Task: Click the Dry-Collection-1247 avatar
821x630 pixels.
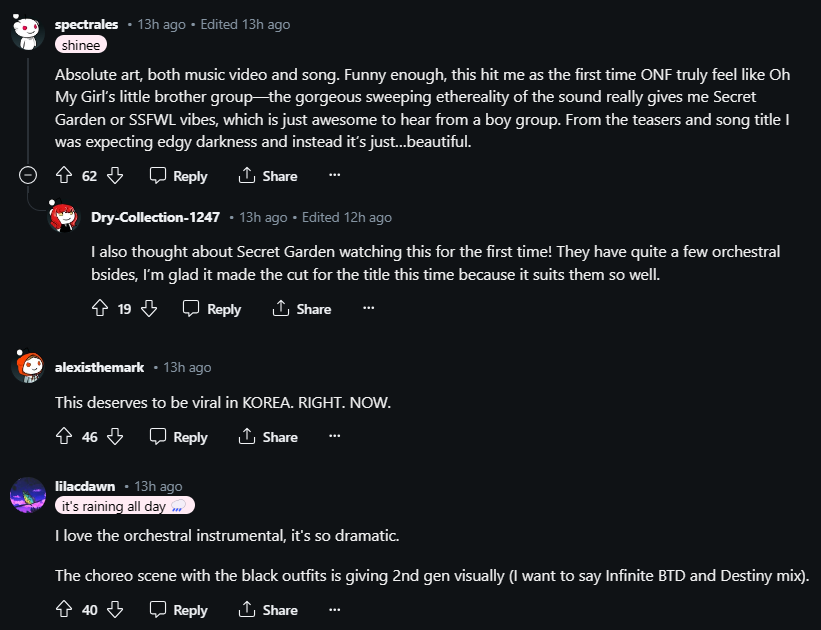Action: 64,217
